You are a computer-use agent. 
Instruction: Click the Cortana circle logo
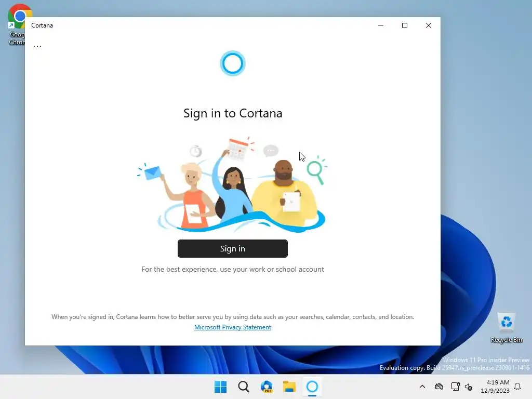232,63
